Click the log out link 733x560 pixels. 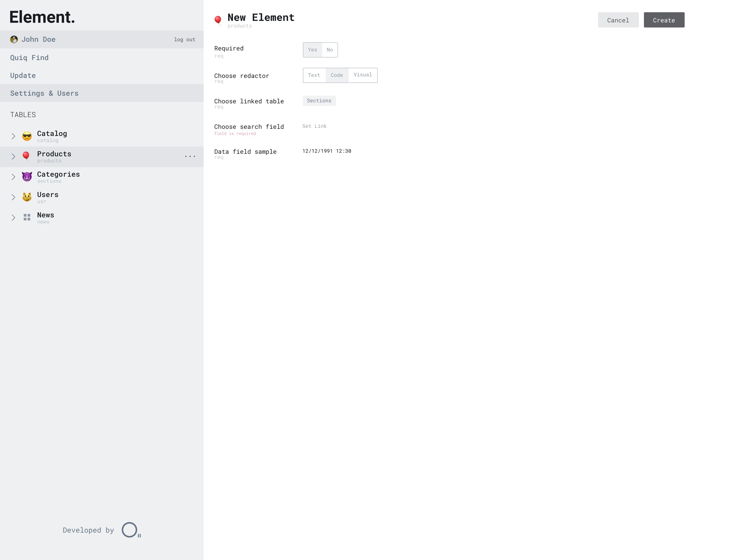[x=184, y=40]
